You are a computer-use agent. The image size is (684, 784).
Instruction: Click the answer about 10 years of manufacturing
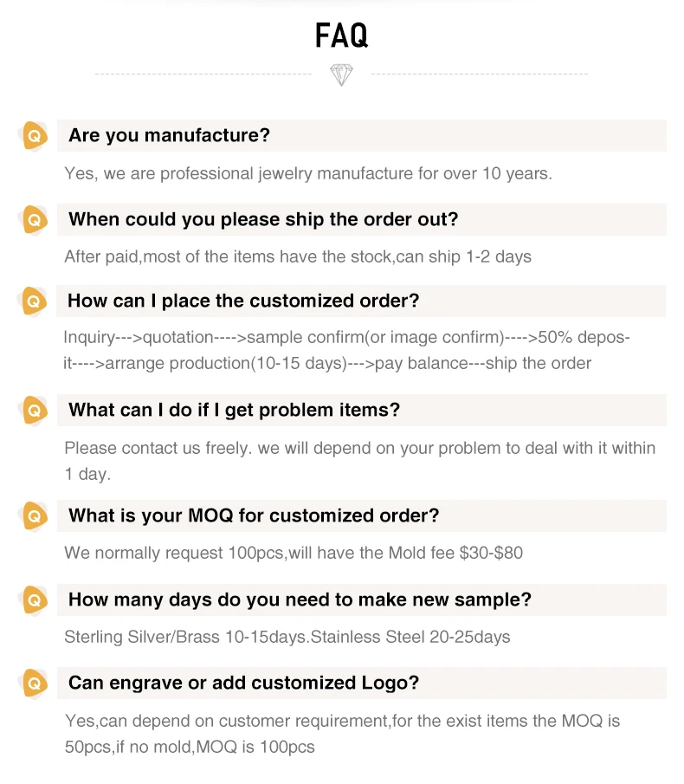(x=308, y=174)
